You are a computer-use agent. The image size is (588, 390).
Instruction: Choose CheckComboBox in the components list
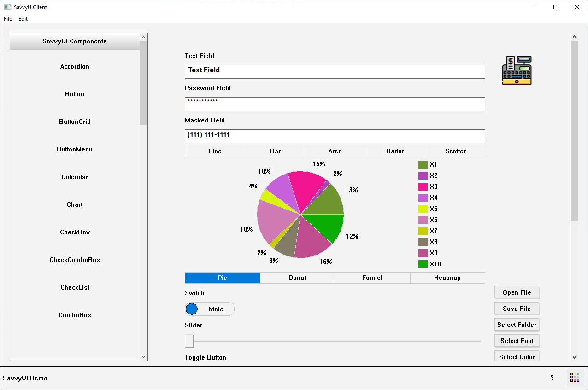tap(75, 260)
